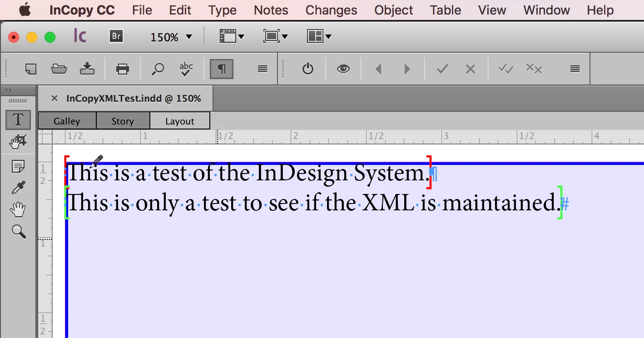Open the Arrange Documents dropdown
Viewport: 644px width, 338px height.
319,36
